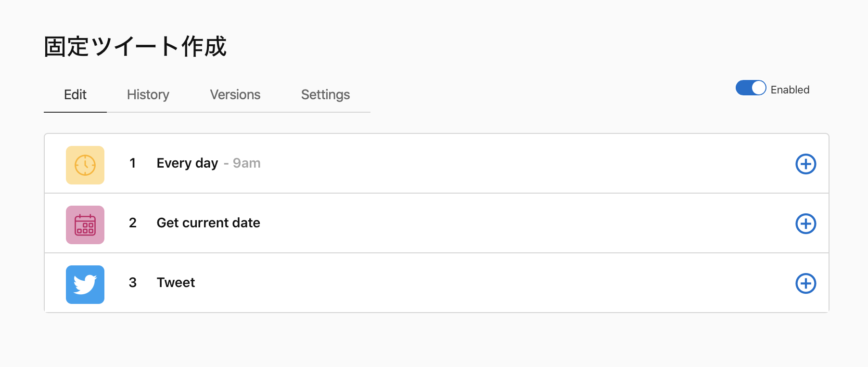Go to the Versions tab

235,95
